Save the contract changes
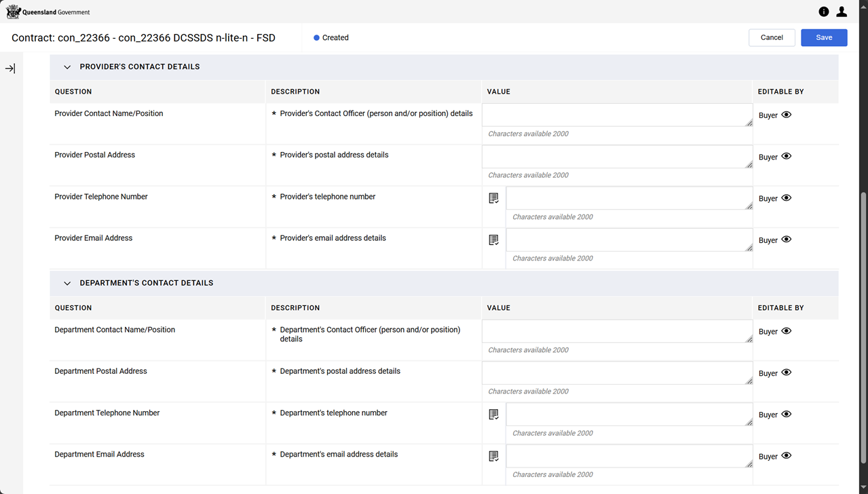Screen dimensions: 868x494 (823, 37)
